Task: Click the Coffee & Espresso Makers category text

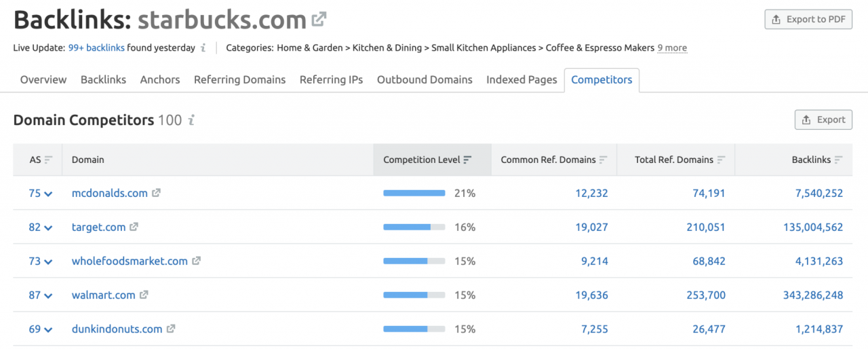Action: click(600, 48)
